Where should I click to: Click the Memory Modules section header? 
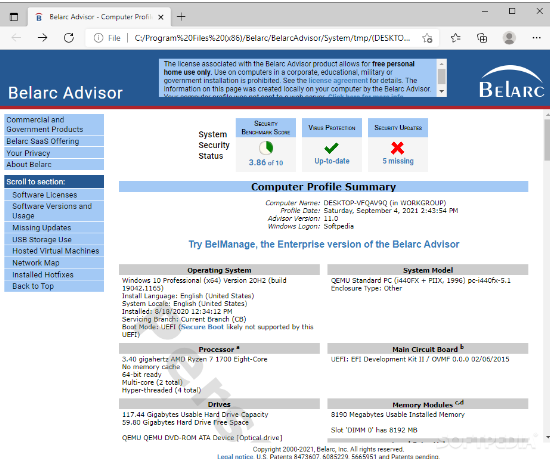[428, 404]
